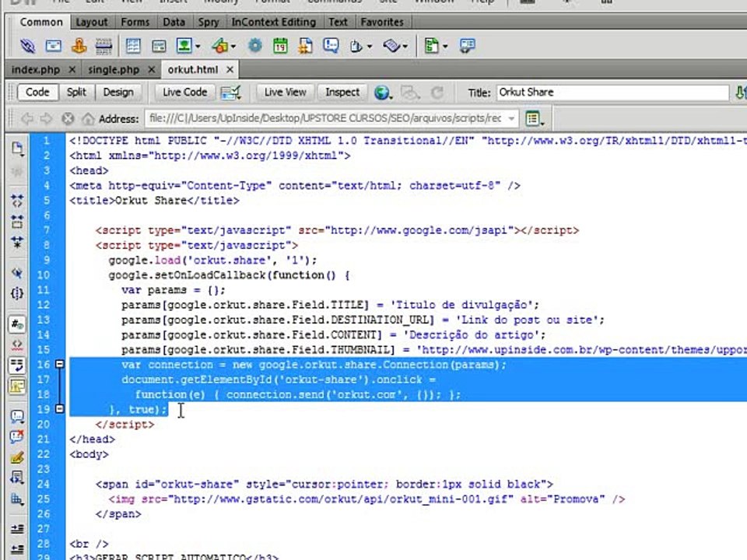Click Open Documents in coding toolbar
This screenshot has height=560, width=747.
coord(17,149)
